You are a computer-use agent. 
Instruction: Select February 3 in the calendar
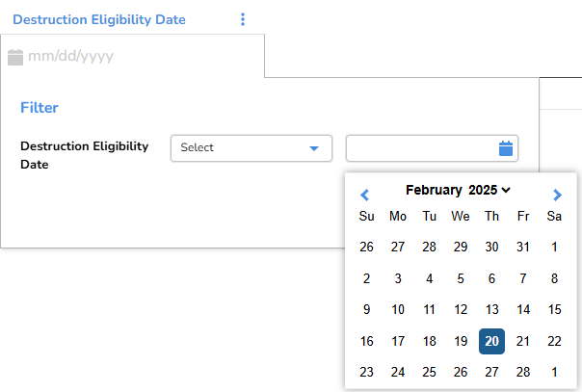click(398, 278)
